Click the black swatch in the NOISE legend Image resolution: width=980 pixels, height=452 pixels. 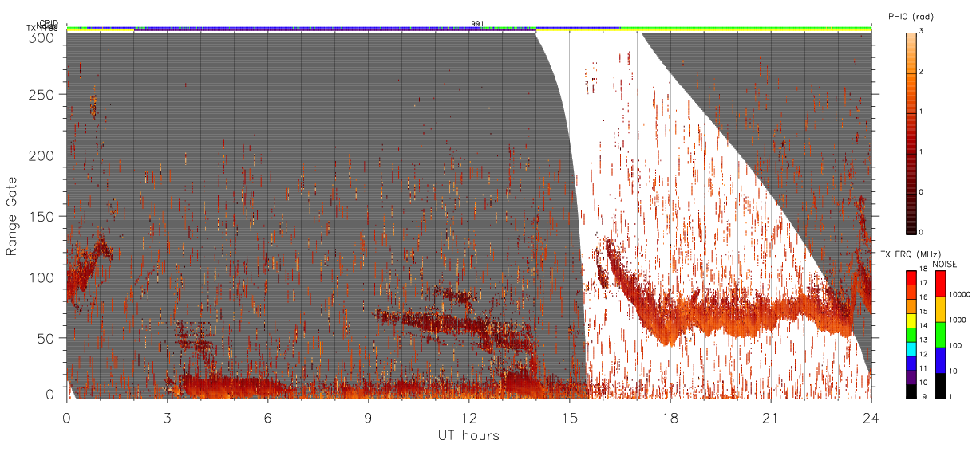(x=941, y=384)
